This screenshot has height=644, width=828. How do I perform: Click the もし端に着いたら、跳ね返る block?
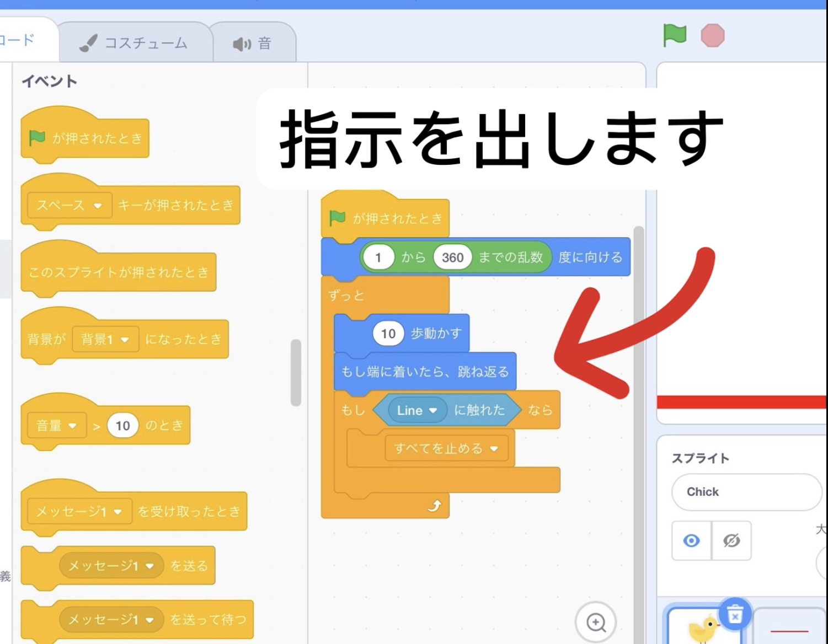click(425, 372)
